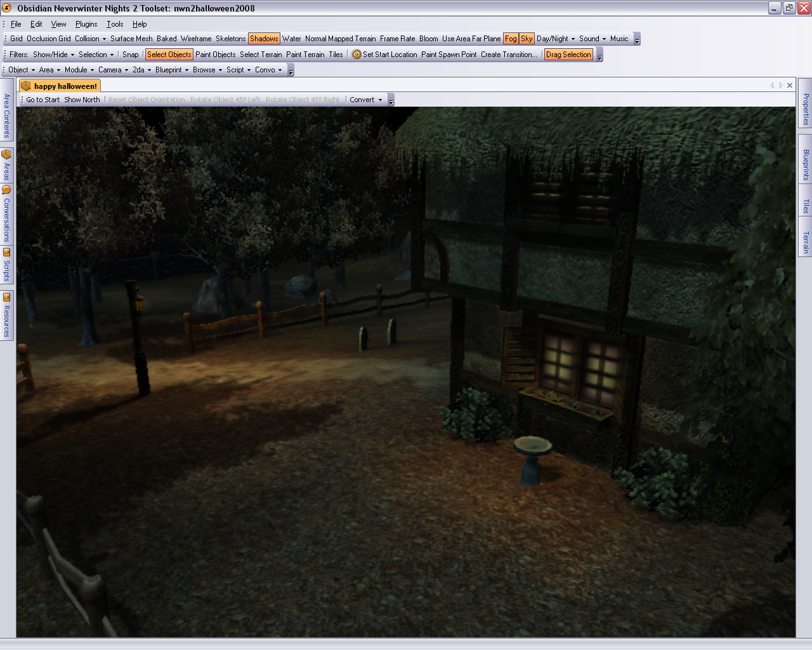Click Paint Spawn Point
The width and height of the screenshot is (812, 650).
point(449,55)
